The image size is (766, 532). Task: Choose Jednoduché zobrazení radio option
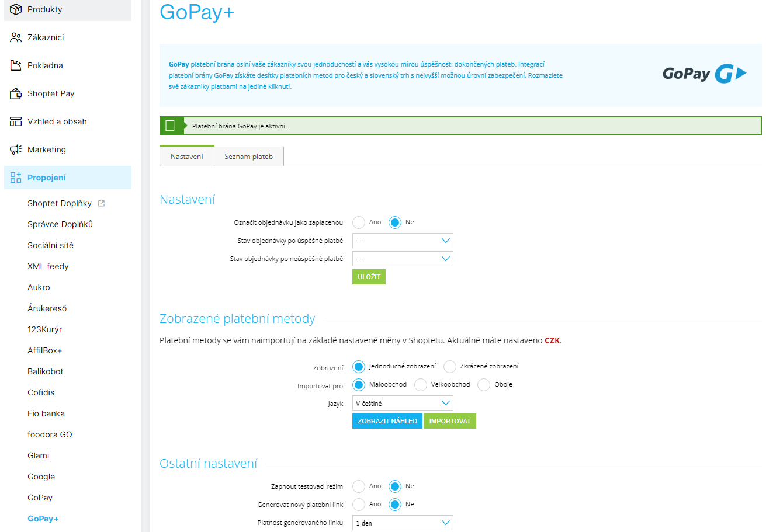(359, 367)
